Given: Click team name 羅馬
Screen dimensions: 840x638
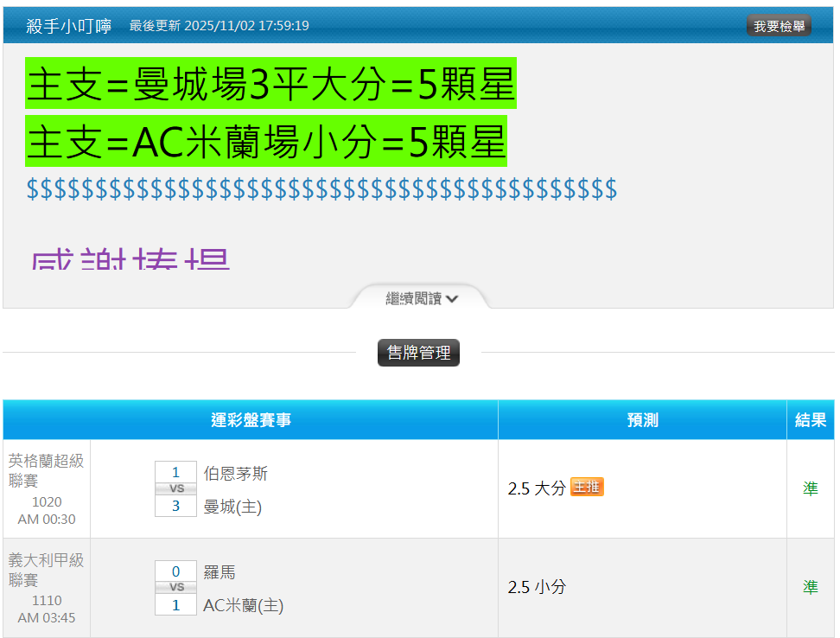Looking at the screenshot, I should click(x=220, y=572).
